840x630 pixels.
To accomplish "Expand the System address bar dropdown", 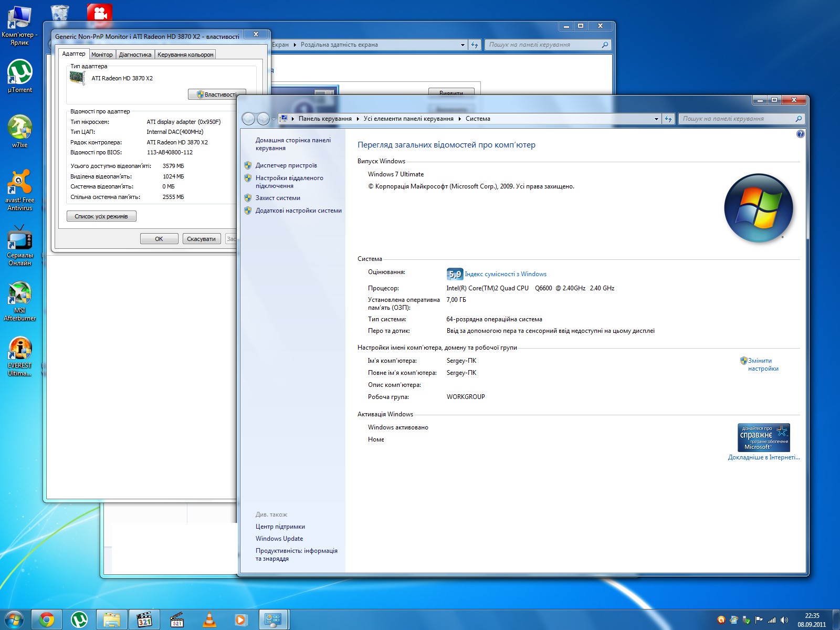I will tap(656, 119).
